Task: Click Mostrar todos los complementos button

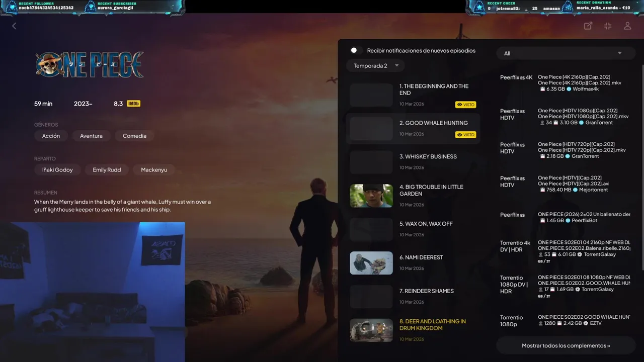Action: tap(566, 345)
